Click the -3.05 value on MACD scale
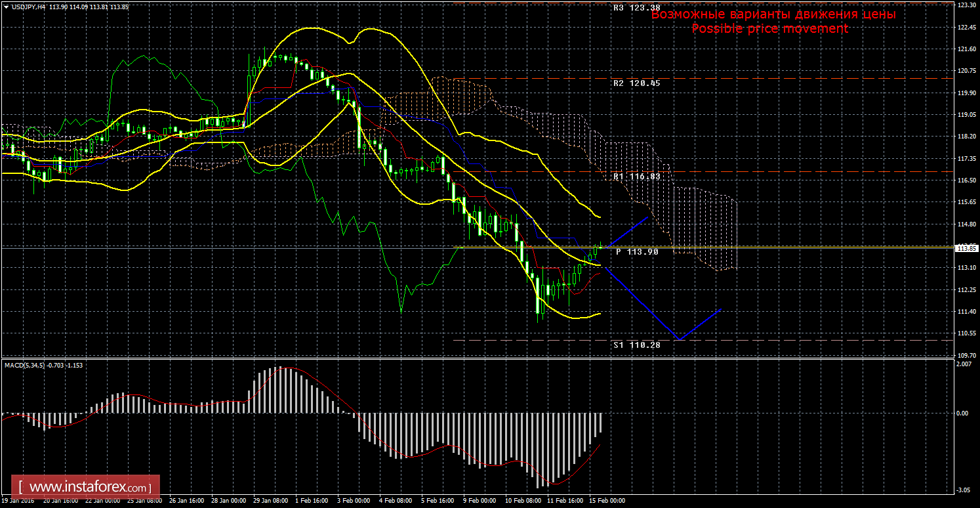Screen dimensions: 980x508 pyautogui.click(x=964, y=490)
